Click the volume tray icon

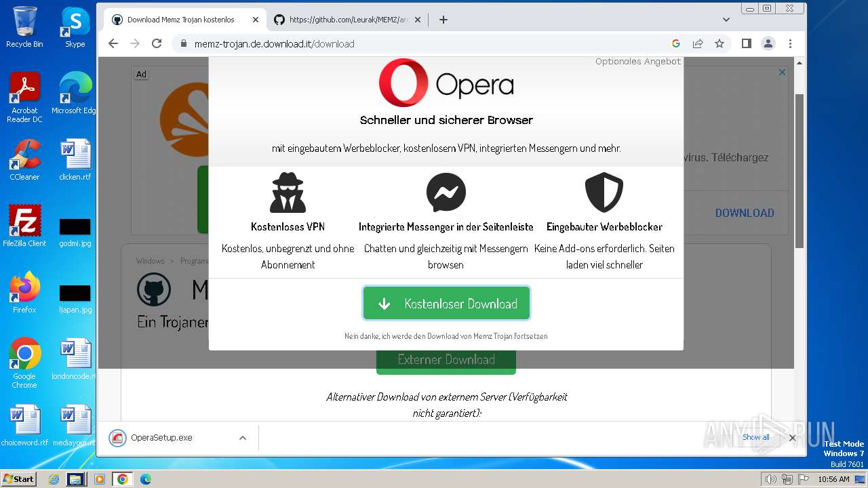770,479
